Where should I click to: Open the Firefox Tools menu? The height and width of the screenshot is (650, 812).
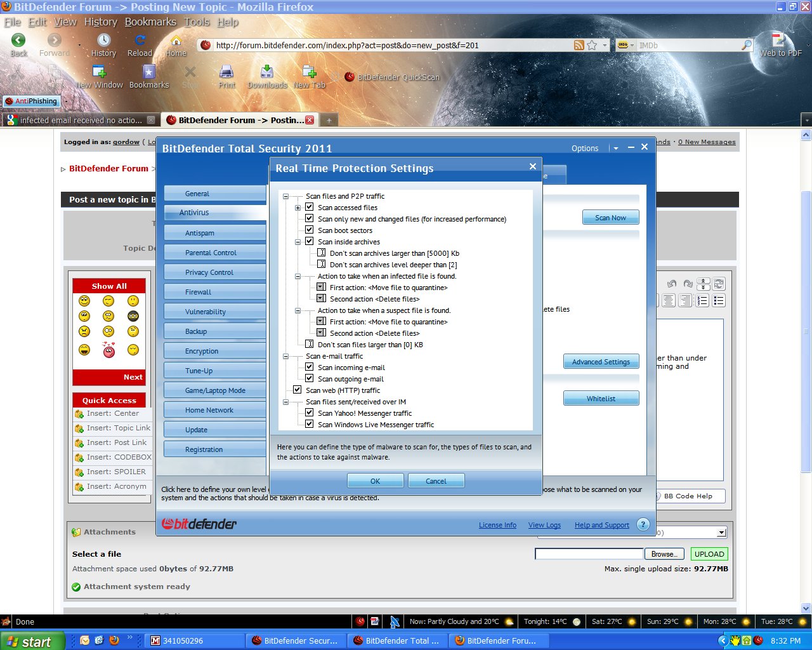(x=197, y=22)
